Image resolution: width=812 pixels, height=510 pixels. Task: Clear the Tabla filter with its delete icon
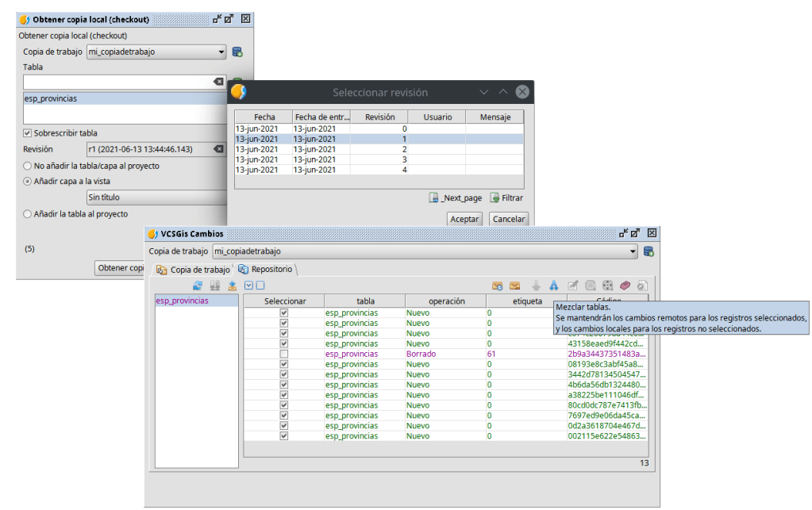pos(218,82)
